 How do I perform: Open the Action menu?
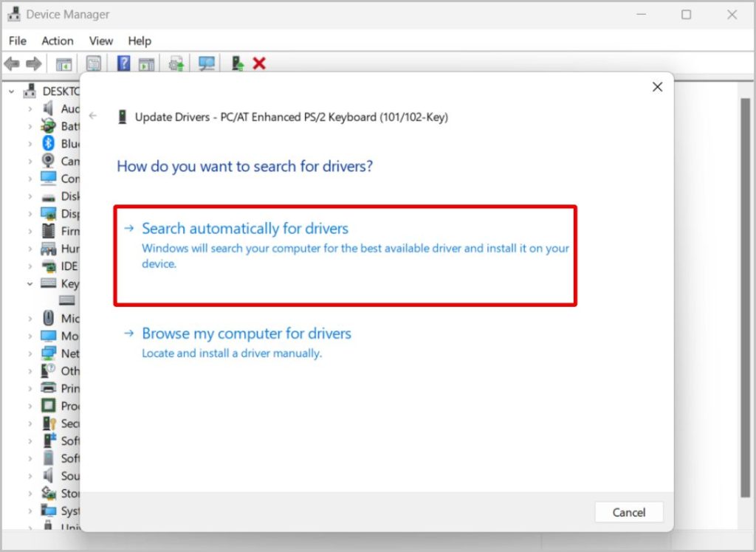pyautogui.click(x=58, y=41)
